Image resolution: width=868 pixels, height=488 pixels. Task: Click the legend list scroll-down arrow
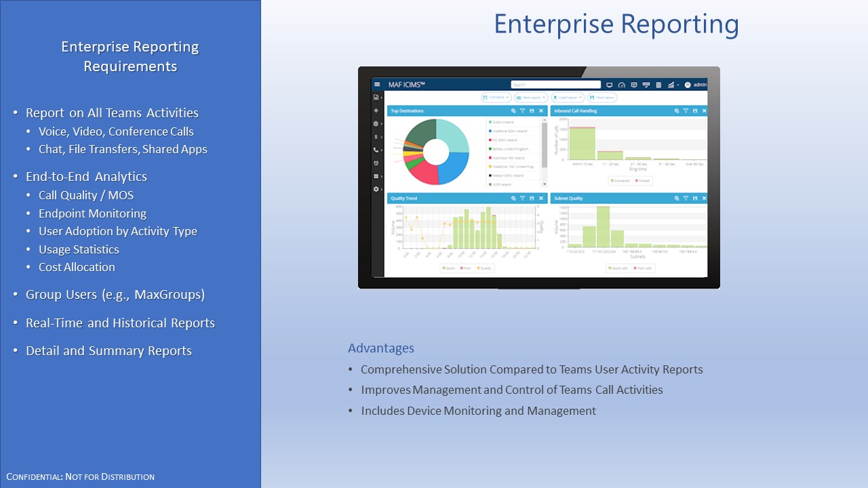[545, 184]
